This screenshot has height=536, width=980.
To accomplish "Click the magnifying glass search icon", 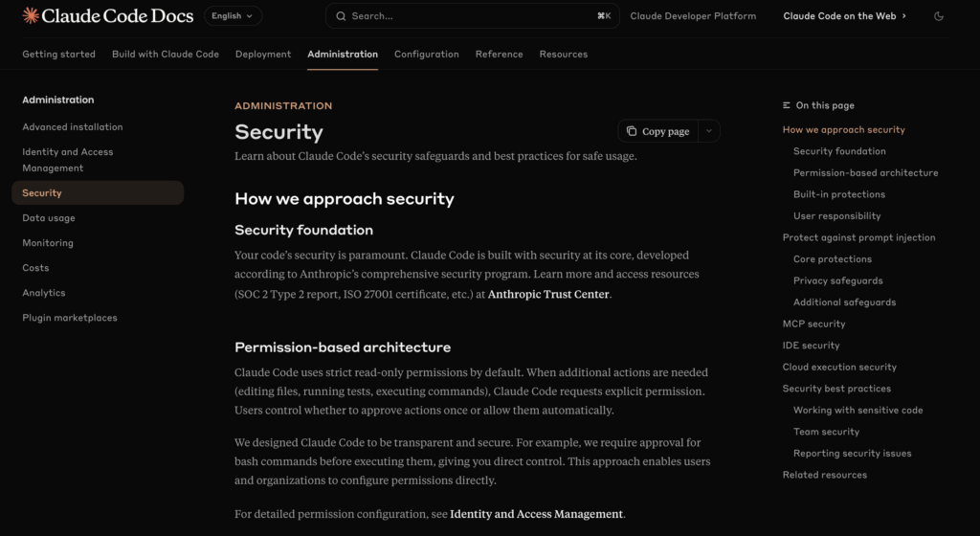I will click(342, 16).
